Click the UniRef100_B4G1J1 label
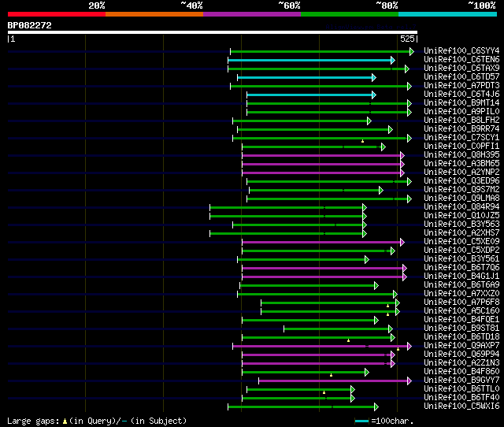 point(461,277)
